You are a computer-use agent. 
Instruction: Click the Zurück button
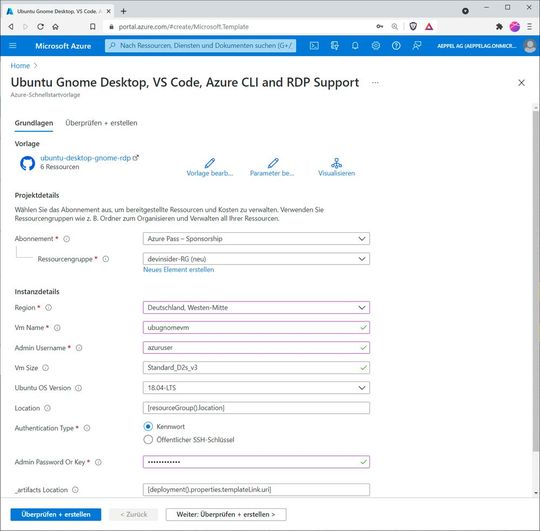(x=134, y=514)
